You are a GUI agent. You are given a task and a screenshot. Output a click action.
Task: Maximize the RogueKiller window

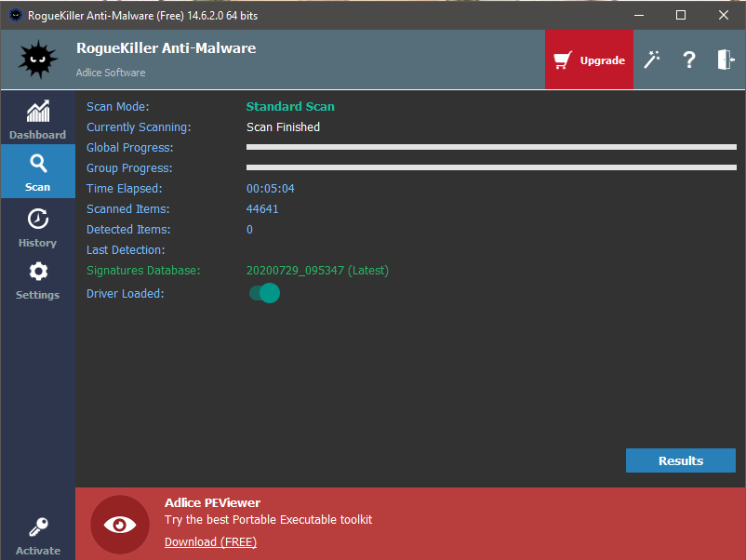(x=681, y=15)
